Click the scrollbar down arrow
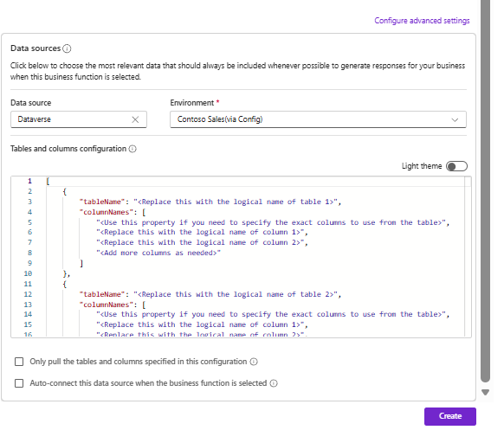 (x=485, y=392)
